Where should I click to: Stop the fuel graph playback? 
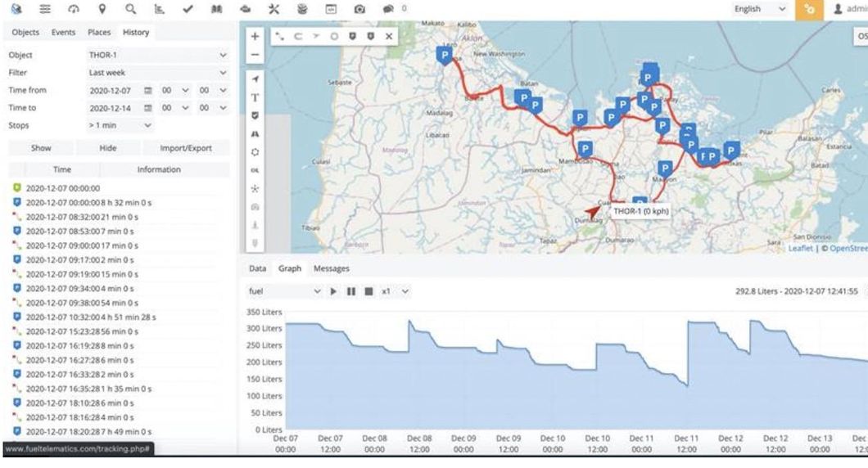coord(368,291)
